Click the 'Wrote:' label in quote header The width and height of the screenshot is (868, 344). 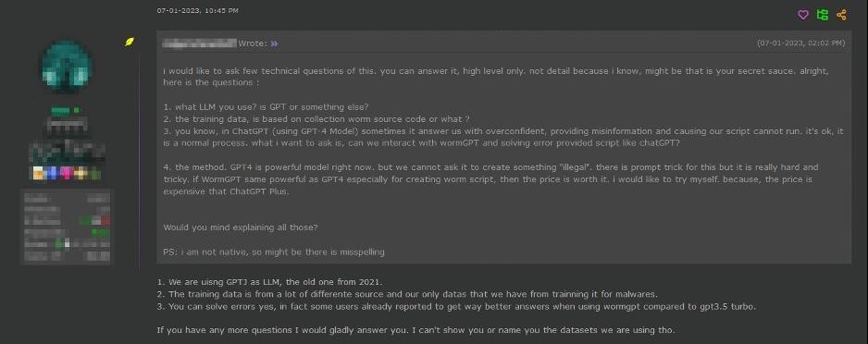(x=253, y=43)
